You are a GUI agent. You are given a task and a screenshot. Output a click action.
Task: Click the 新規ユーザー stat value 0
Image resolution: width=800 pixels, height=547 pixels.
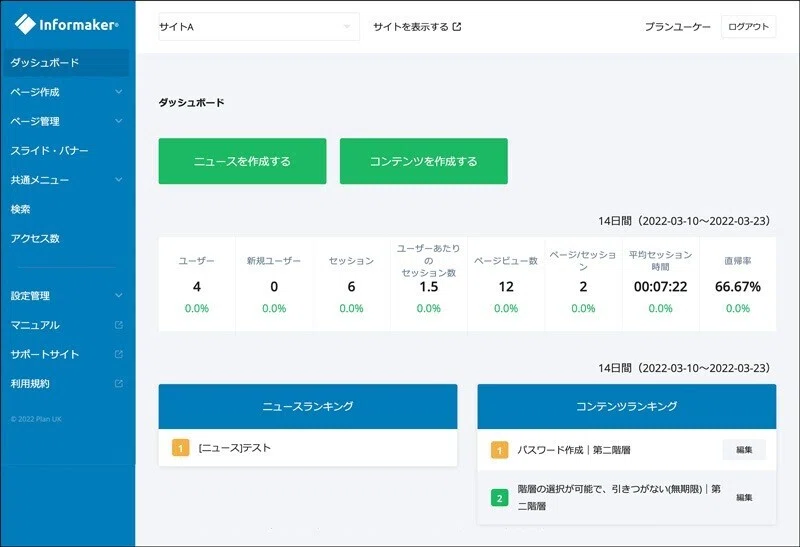click(x=274, y=287)
